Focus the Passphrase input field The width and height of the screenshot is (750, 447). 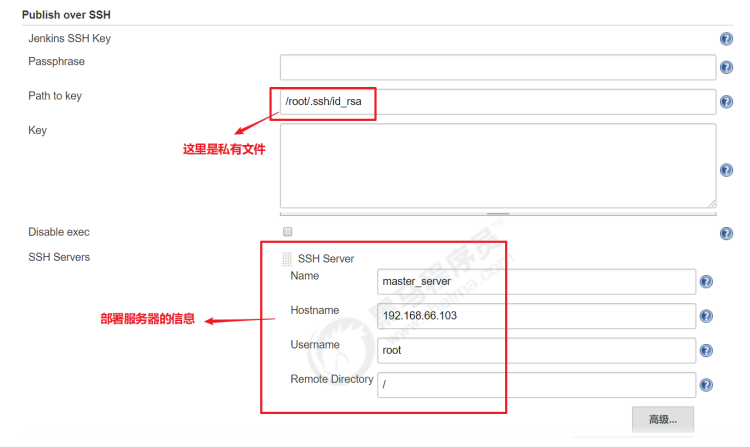pos(498,67)
